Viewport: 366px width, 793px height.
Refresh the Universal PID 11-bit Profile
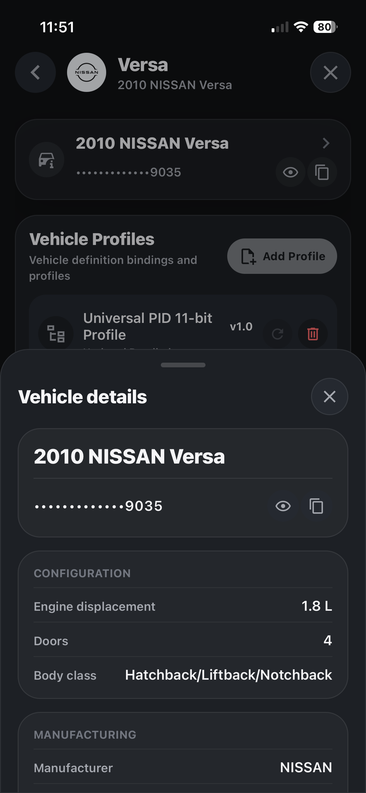click(x=277, y=334)
